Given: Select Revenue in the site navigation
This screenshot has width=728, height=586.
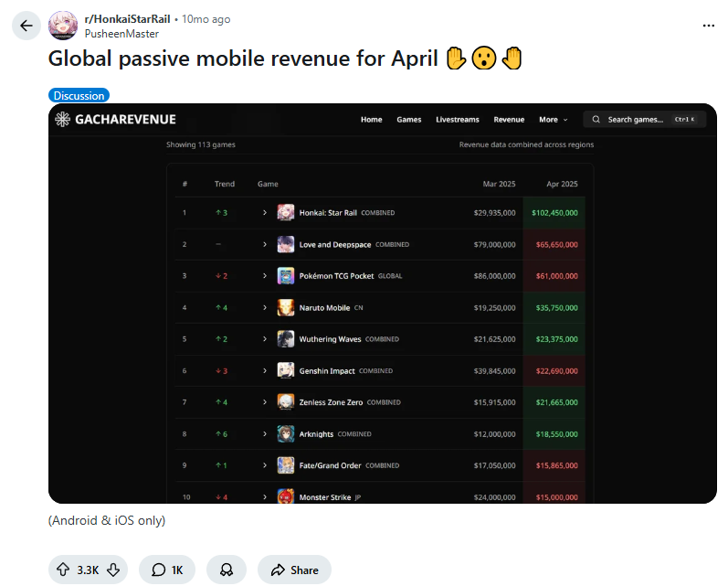Looking at the screenshot, I should 509,120.
